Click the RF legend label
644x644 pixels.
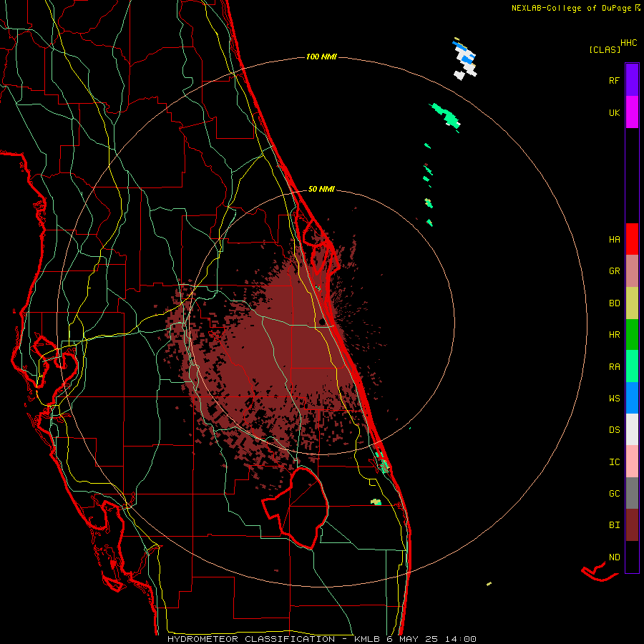tap(614, 80)
